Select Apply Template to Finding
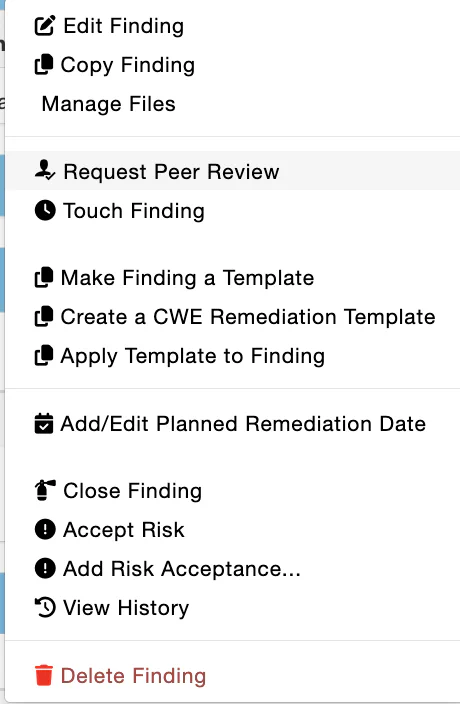 [x=193, y=356]
